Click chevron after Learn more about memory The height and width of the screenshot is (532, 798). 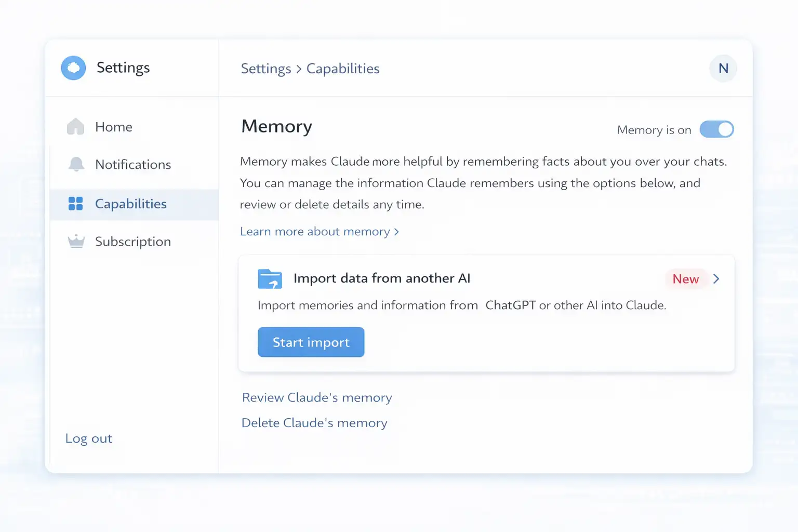tap(397, 232)
